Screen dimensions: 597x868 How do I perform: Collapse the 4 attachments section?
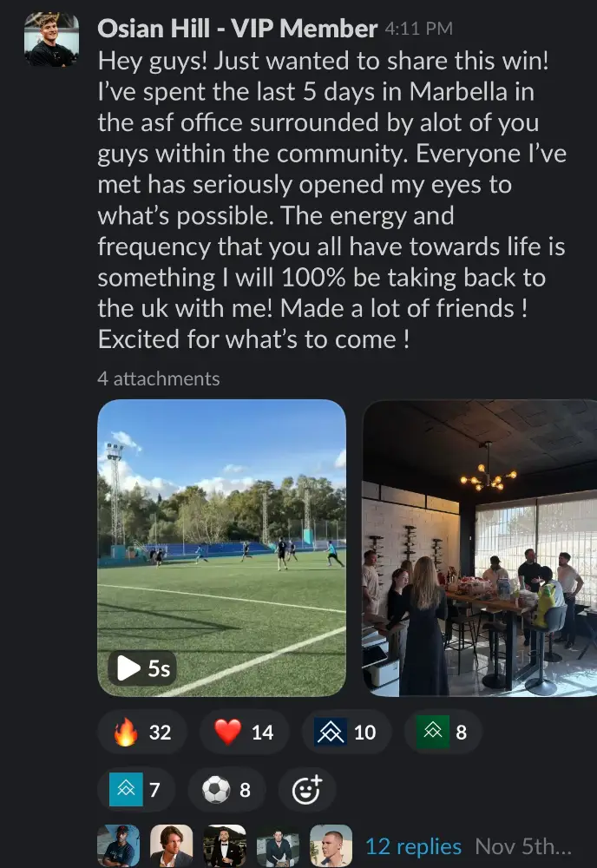(159, 378)
